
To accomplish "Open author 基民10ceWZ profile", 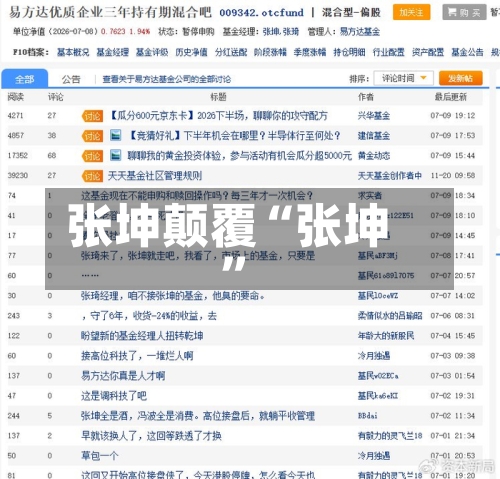I will pyautogui.click(x=378, y=296).
